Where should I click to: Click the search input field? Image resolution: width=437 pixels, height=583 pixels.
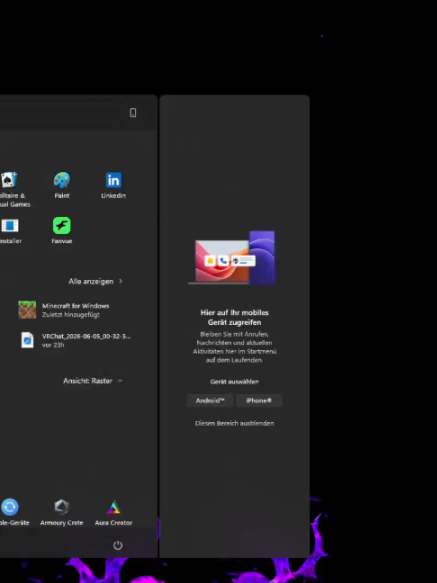click(60, 113)
